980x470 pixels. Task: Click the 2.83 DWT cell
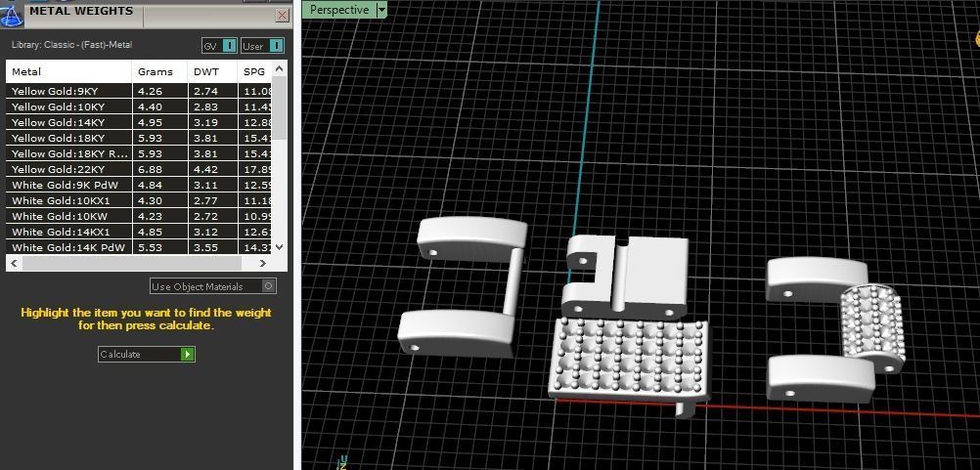coord(212,107)
